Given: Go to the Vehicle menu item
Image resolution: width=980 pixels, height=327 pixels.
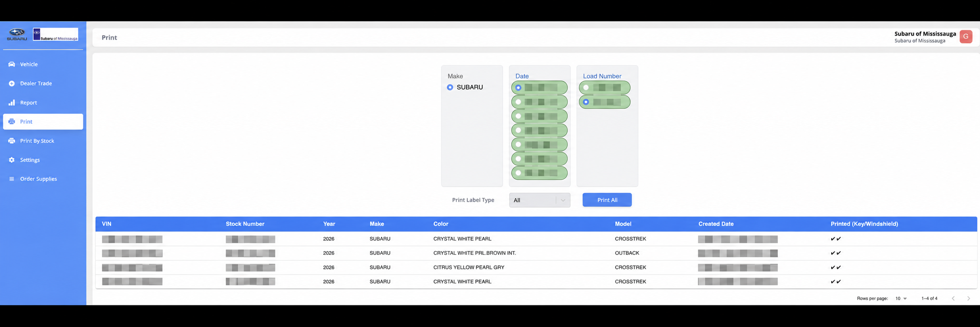Looking at the screenshot, I should (x=43, y=64).
